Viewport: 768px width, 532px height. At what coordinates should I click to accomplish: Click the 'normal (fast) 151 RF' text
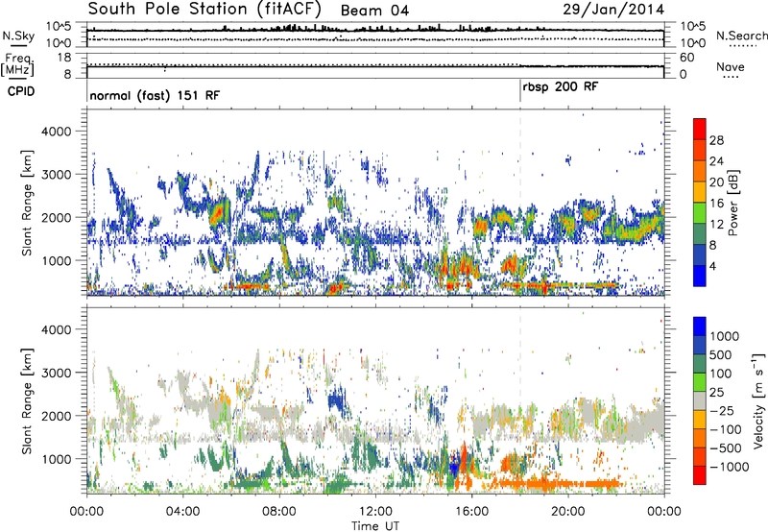(x=155, y=95)
